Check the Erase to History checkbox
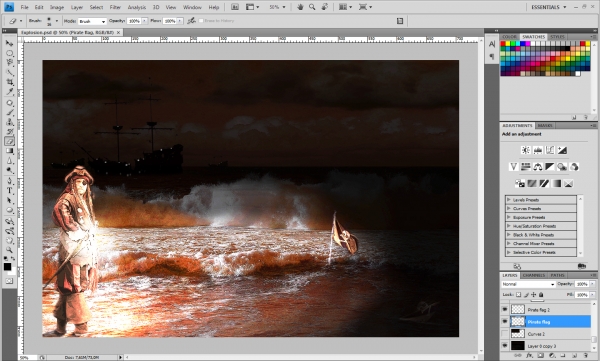This screenshot has height=361, width=600. click(x=201, y=21)
